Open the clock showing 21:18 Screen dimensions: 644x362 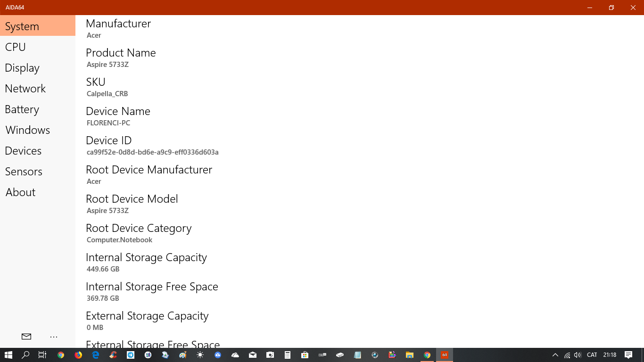tap(610, 355)
